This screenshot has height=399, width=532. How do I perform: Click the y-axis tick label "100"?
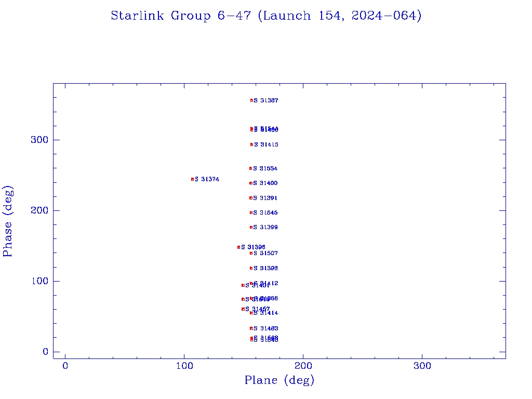pos(39,281)
